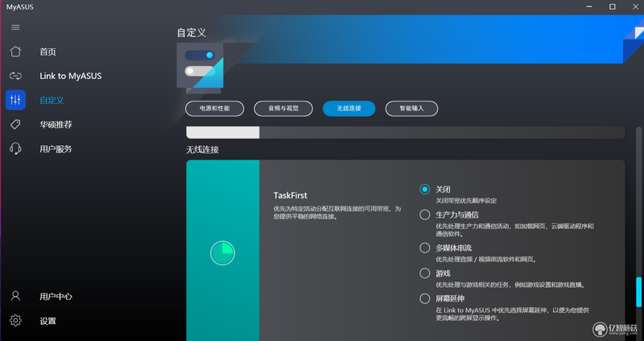644x341 pixels.
Task: Select the 多媒体串流 radio option
Action: point(425,248)
